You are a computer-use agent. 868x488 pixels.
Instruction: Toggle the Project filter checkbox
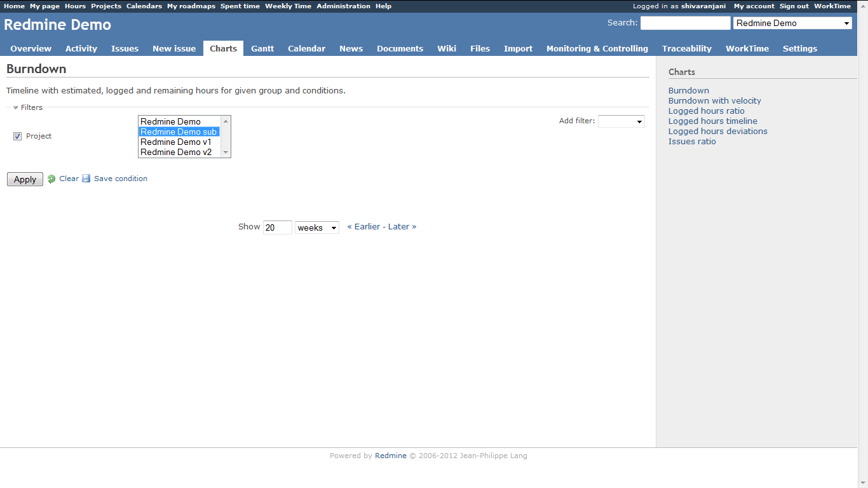(17, 136)
